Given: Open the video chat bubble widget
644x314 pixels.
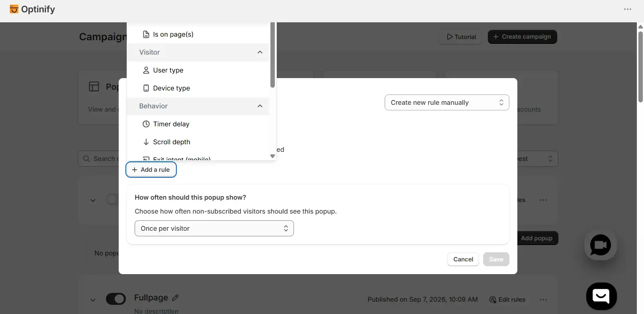Looking at the screenshot, I should point(601,245).
